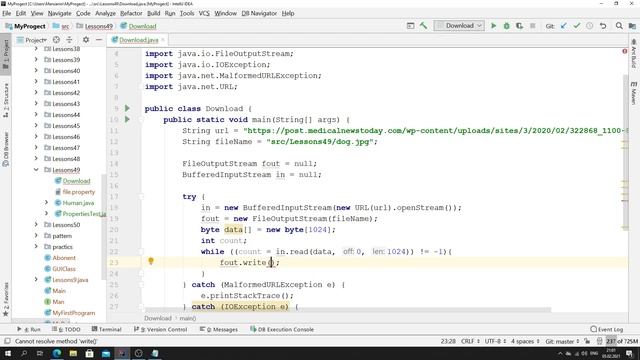Open the File menu
Image resolution: width=640 pixels, height=360 pixels.
[x=7, y=13]
